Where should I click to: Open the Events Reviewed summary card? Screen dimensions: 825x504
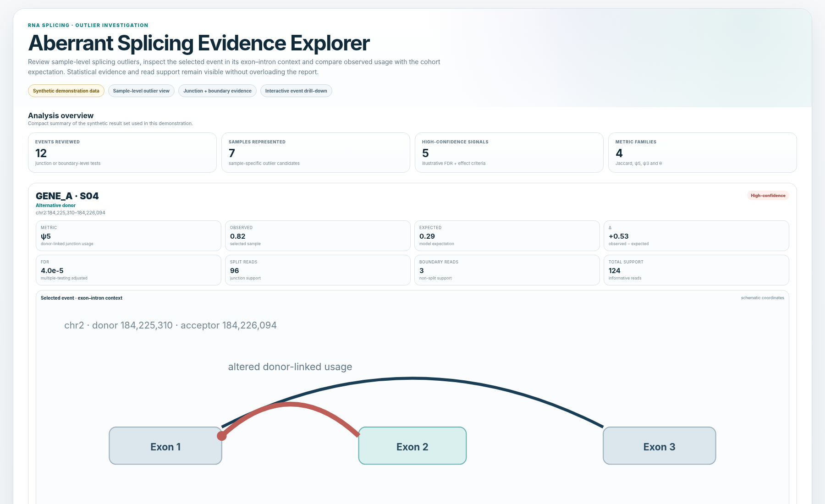(122, 153)
